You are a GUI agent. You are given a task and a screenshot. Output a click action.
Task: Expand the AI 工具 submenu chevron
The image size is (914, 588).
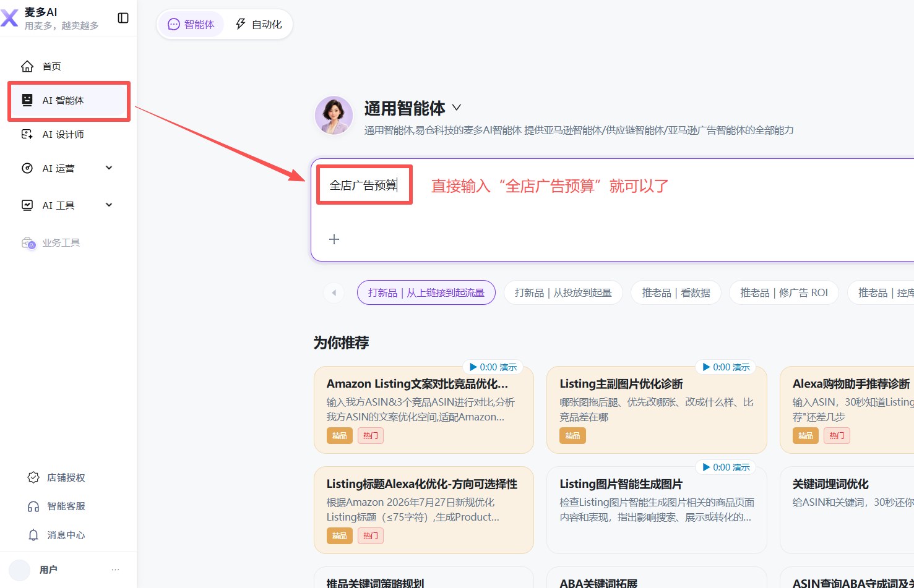109,205
